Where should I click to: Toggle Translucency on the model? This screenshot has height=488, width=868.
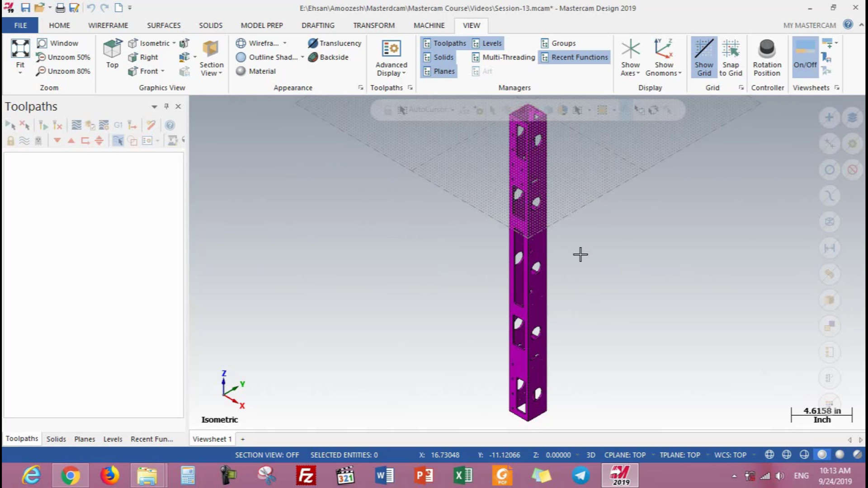point(335,43)
